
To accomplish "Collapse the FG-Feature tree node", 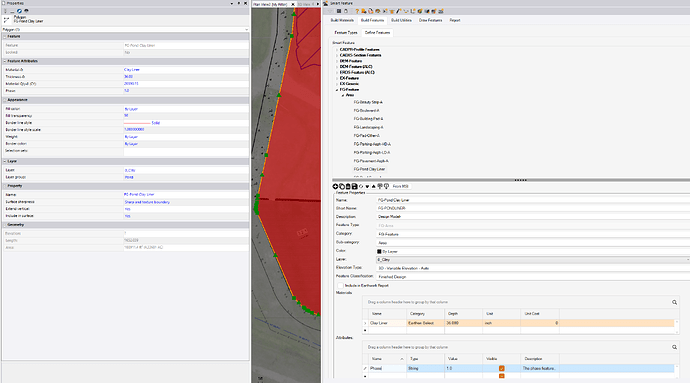I will [337, 90].
